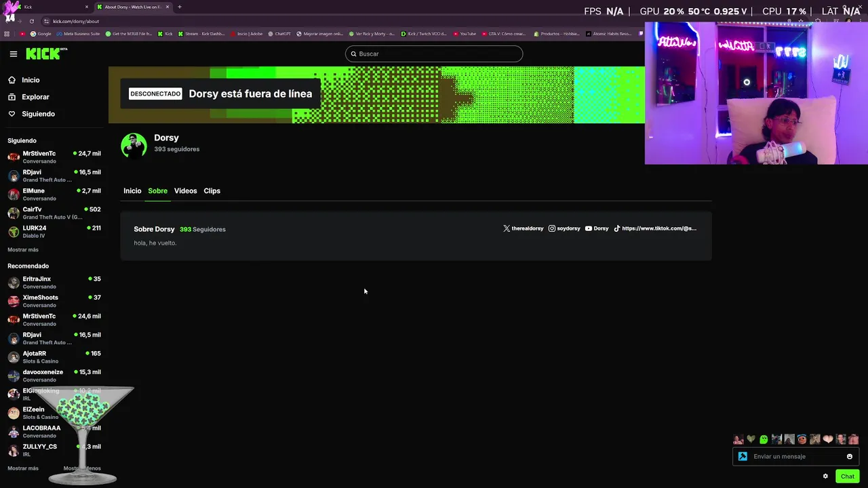Expand Mostrar más under Siguiendo
Image resolution: width=868 pixels, height=488 pixels.
pos(23,249)
